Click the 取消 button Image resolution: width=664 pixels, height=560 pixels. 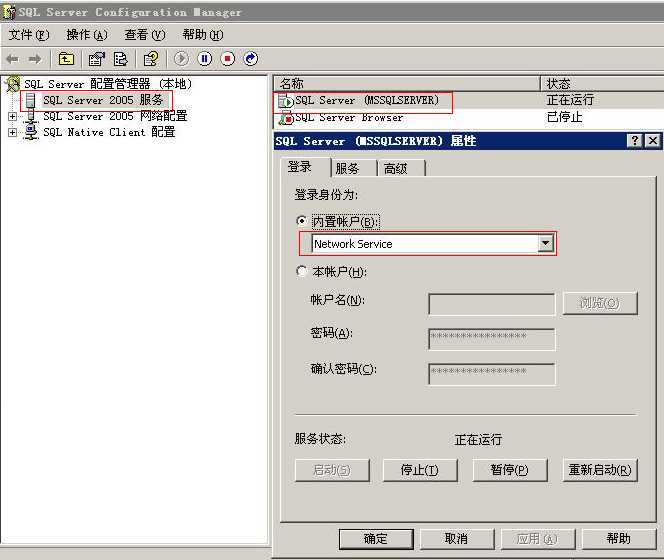click(x=457, y=539)
